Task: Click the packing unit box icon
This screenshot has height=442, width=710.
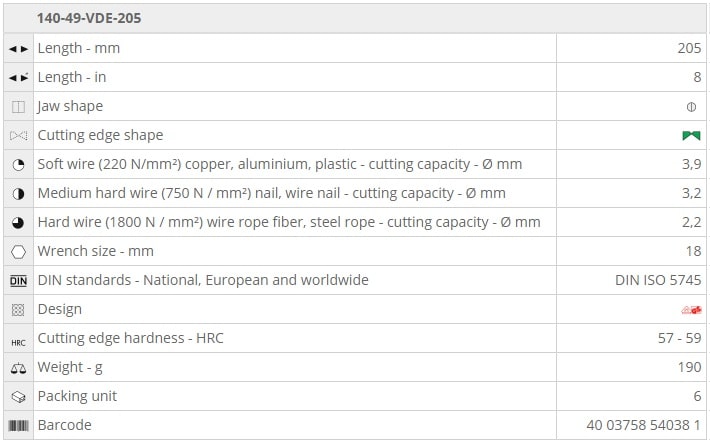Action: 18,397
